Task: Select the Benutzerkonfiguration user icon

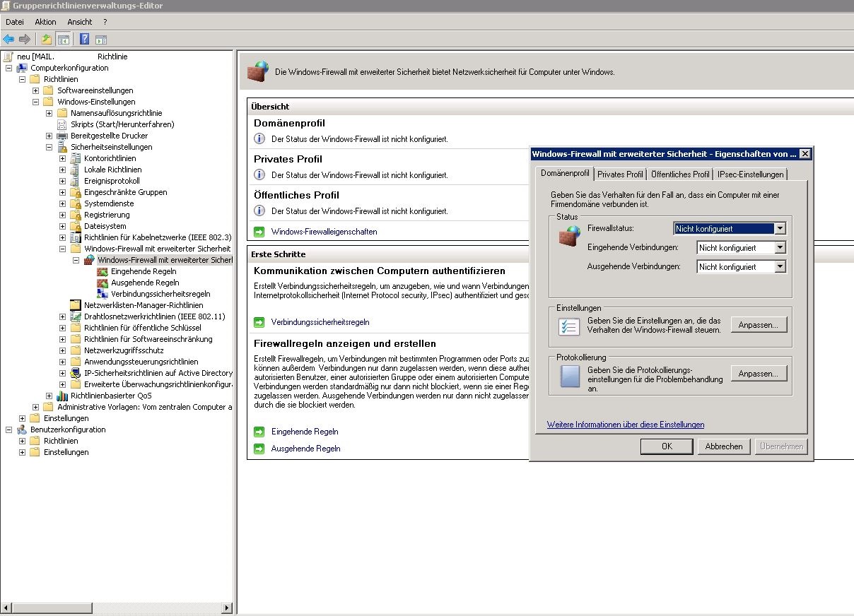Action: 22,430
